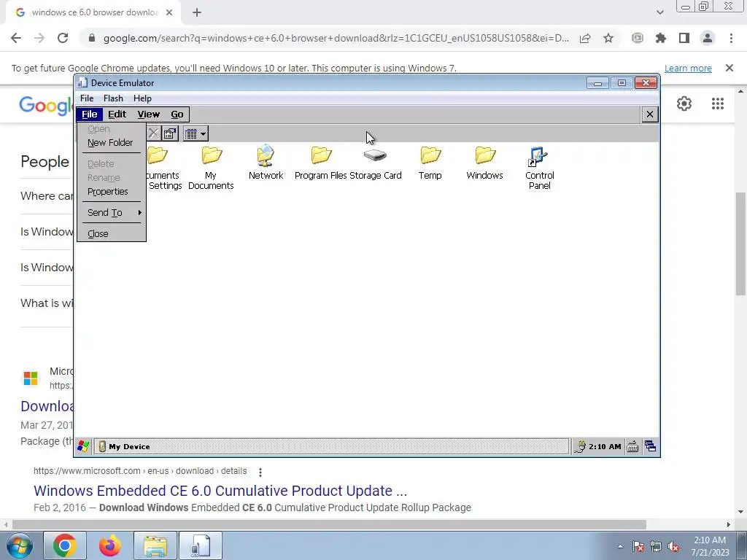Screen dimensions: 747x560
Task: Click the show desktop icon in emulator tray
Action: [x=650, y=446]
